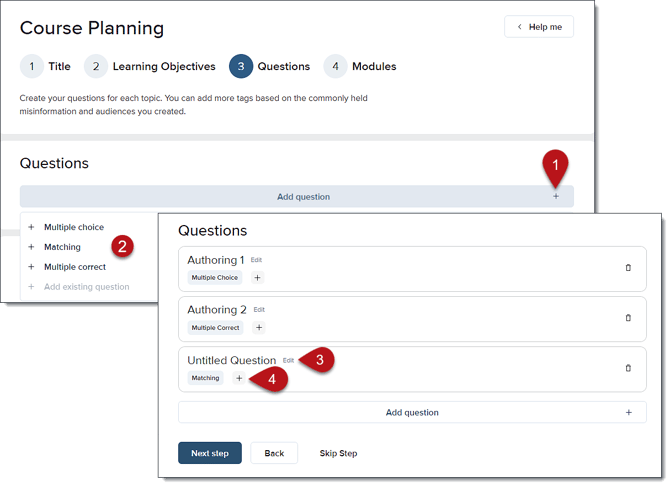Open the Help me panel

pos(539,26)
